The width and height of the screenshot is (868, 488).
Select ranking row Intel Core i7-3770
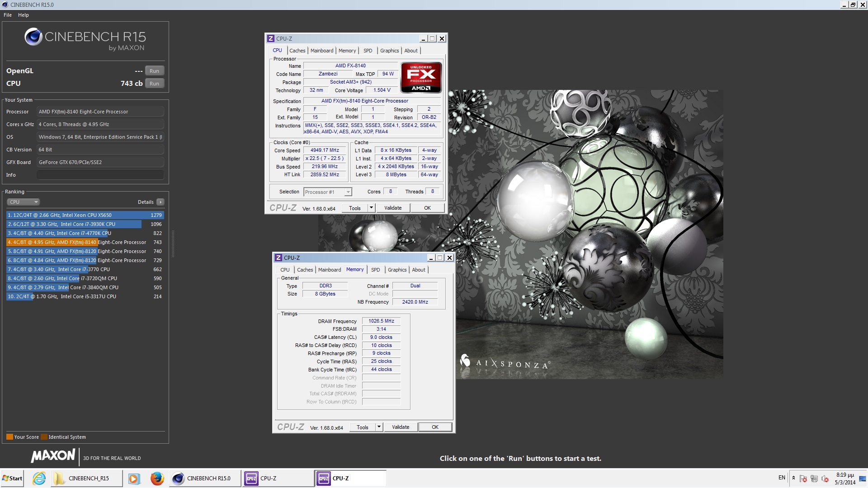(85, 269)
